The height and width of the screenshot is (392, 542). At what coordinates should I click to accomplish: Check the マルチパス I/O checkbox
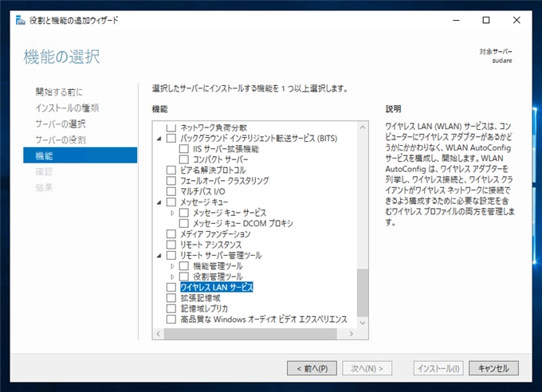point(171,191)
